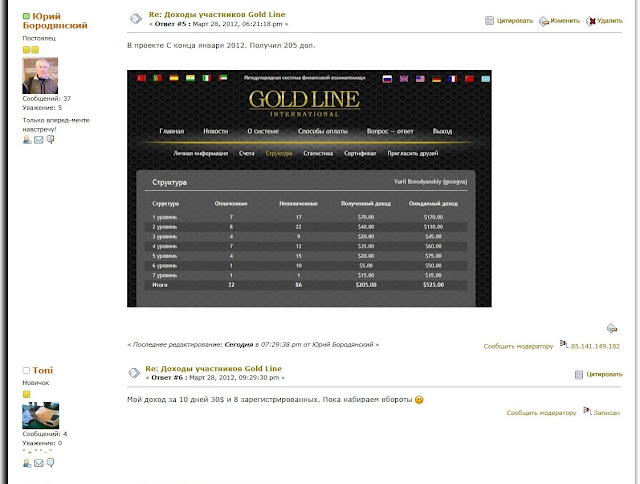
Task: Open the 'Структура' tab in Gold Line submenu
Action: pyautogui.click(x=279, y=154)
